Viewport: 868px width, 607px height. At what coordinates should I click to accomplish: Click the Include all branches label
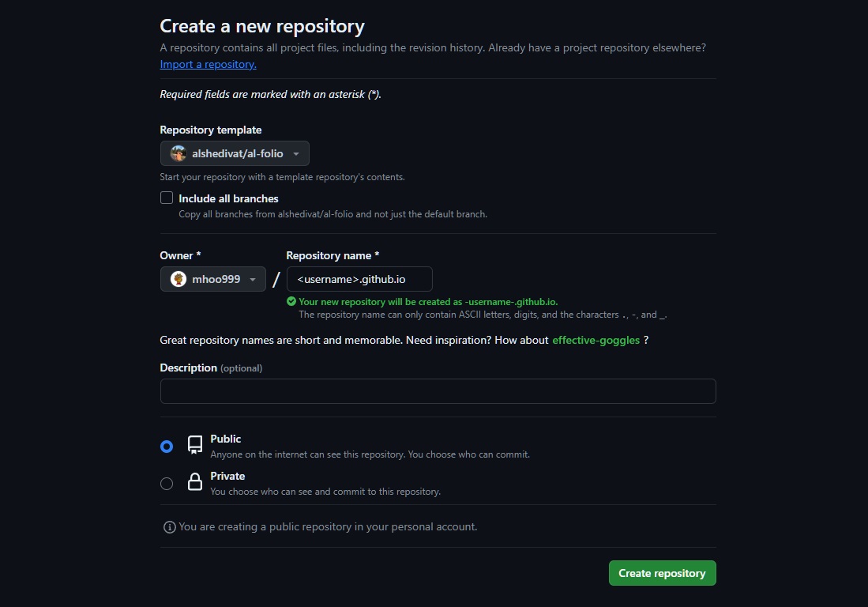(x=228, y=198)
